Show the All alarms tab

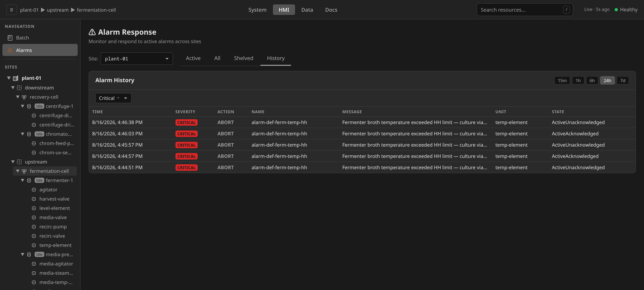[217, 58]
